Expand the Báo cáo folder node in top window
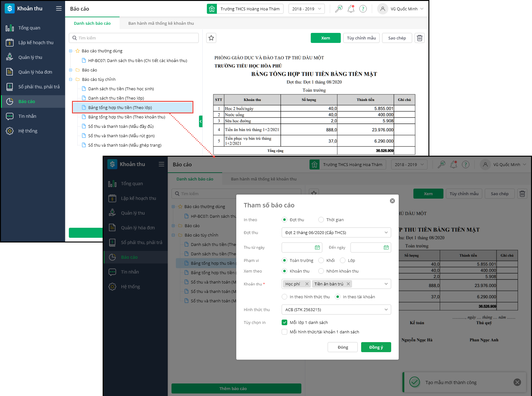532x396 pixels. tap(71, 70)
